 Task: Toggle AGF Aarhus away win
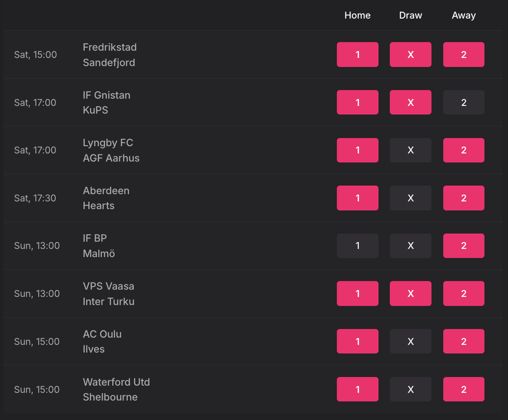[464, 150]
